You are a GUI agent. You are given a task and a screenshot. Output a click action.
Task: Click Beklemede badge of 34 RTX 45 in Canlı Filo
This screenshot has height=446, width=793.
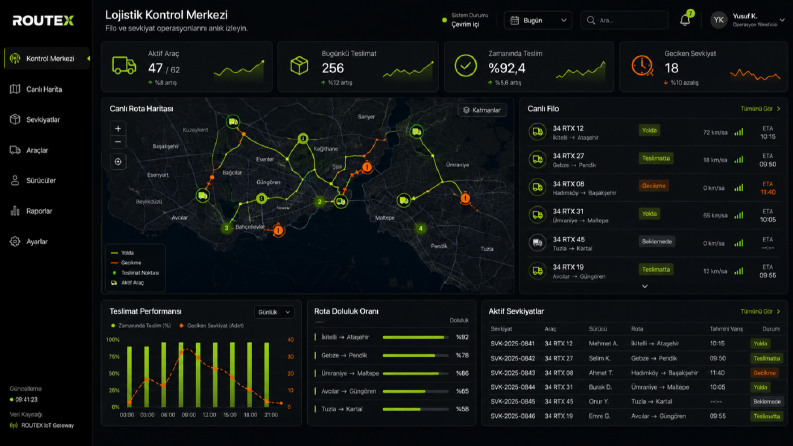coord(656,242)
